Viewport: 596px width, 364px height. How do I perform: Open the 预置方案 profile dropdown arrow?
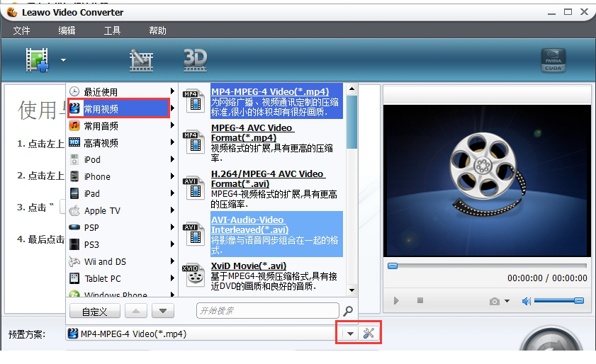[x=350, y=334]
